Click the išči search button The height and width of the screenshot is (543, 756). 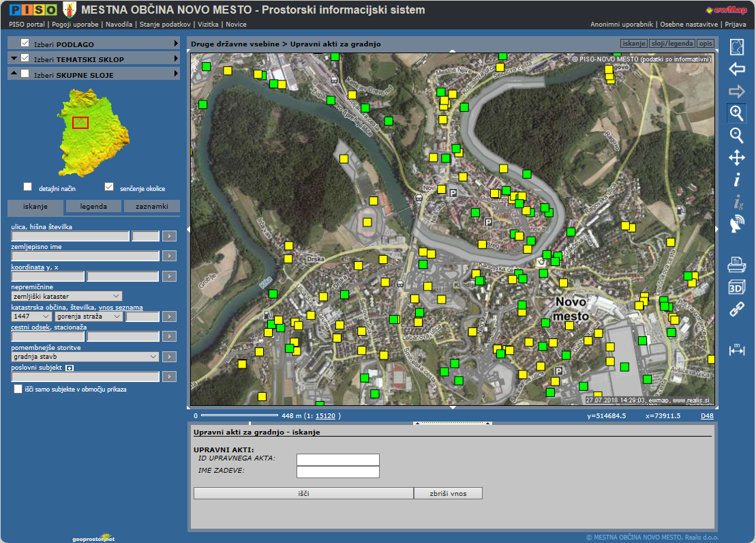tap(303, 493)
